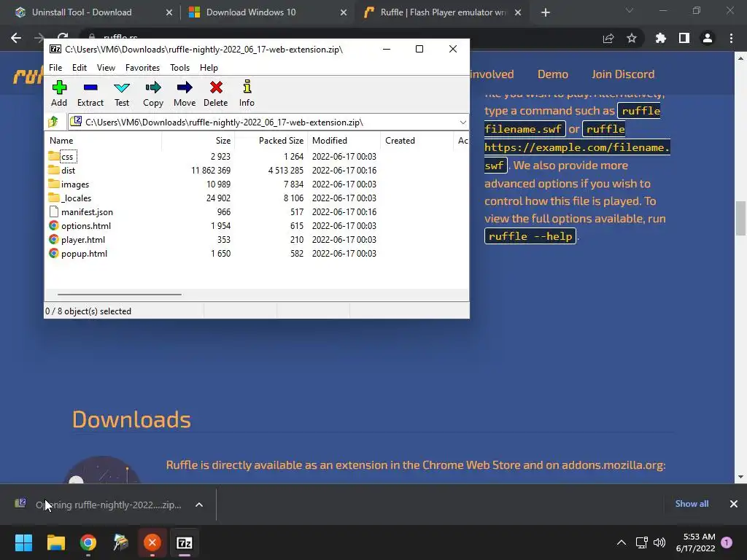The width and height of the screenshot is (747, 560).
Task: Click the Join Discord link
Action: click(x=623, y=74)
